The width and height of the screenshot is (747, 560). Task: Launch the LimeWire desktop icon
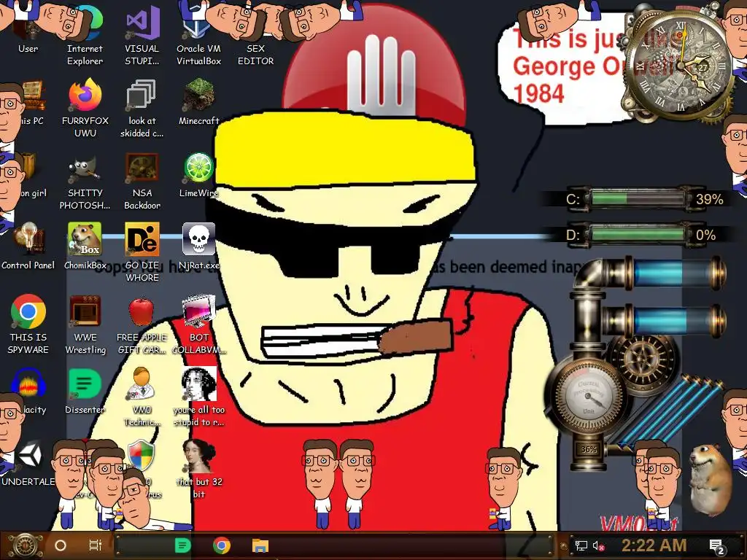coord(198,175)
